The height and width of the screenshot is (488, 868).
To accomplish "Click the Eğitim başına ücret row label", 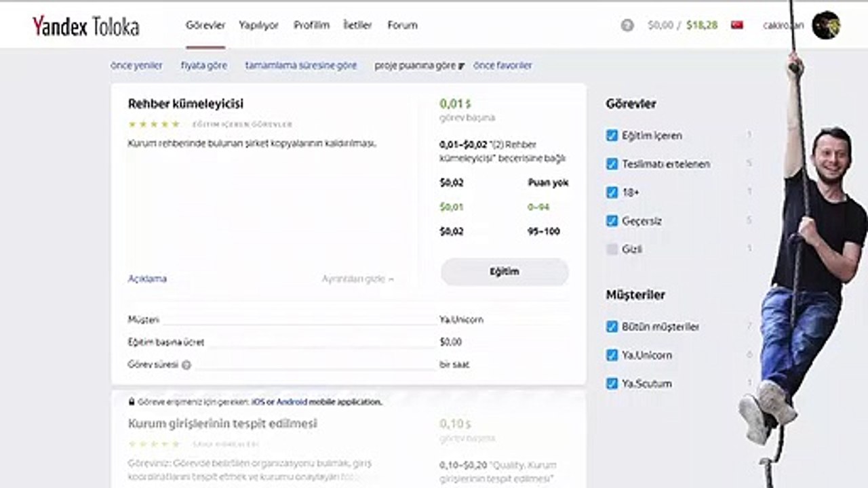I will (x=166, y=342).
